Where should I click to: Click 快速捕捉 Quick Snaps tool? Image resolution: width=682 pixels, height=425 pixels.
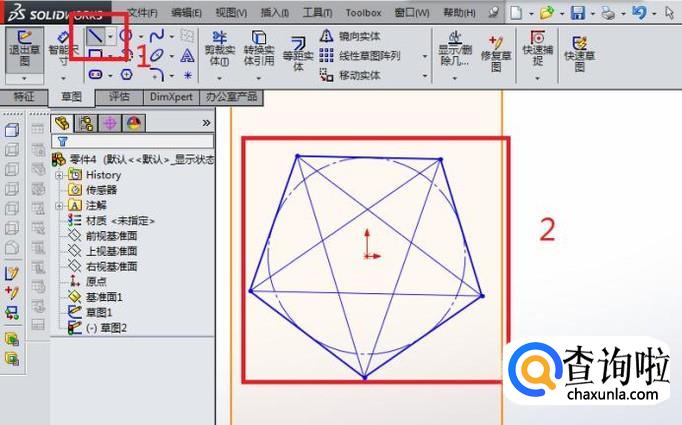point(538,49)
